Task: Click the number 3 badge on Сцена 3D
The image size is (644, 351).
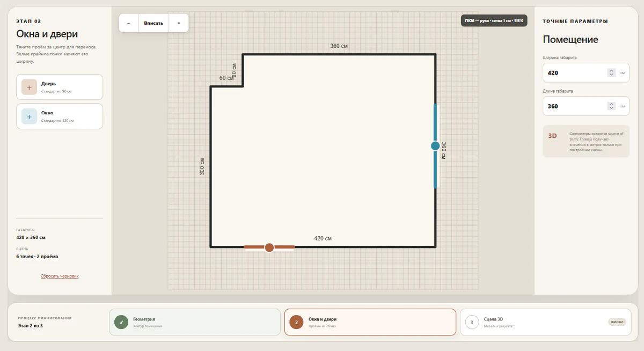Action: (x=472, y=322)
